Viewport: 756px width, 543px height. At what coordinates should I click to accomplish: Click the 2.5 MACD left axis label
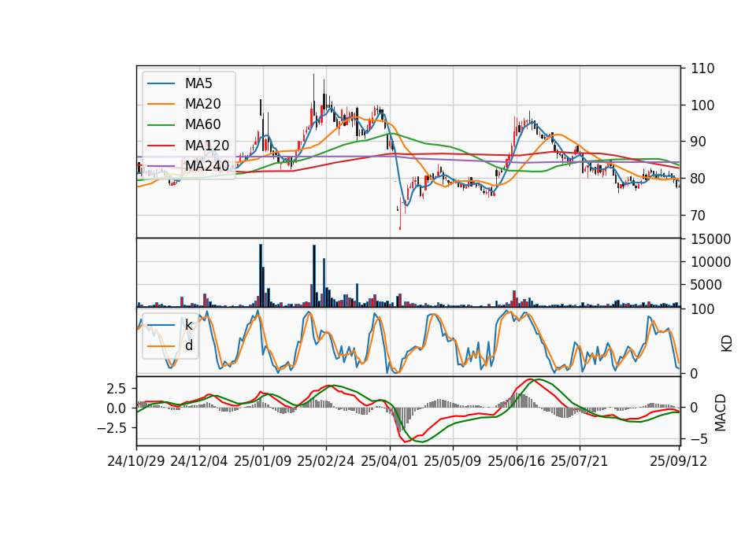(116, 389)
